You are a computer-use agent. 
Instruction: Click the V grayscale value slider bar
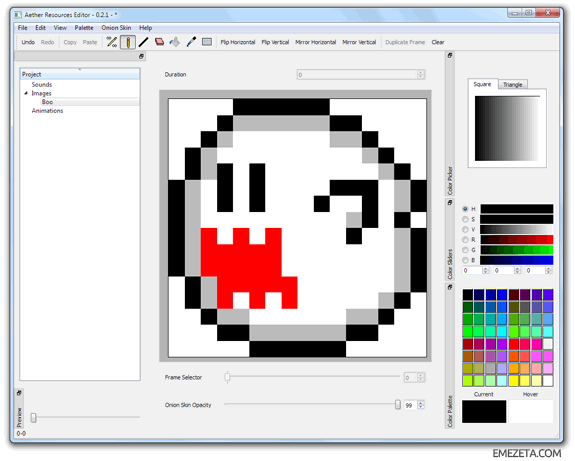pos(517,230)
